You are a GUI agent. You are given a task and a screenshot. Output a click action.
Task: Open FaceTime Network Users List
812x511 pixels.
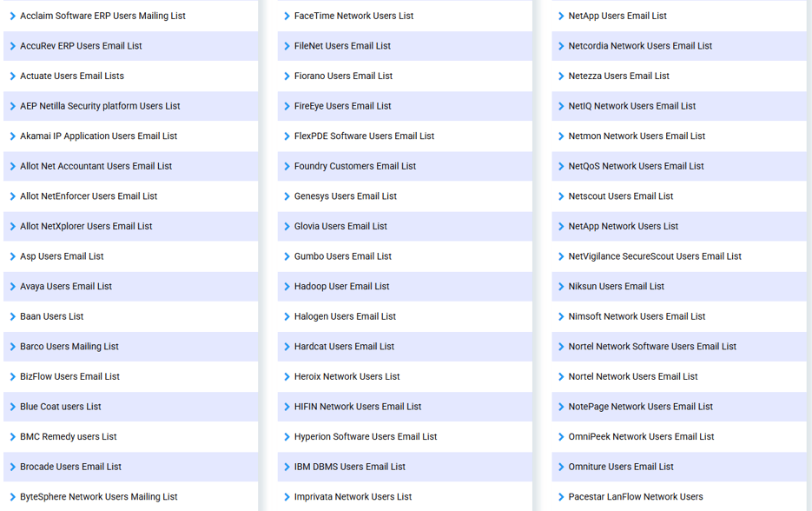(353, 16)
